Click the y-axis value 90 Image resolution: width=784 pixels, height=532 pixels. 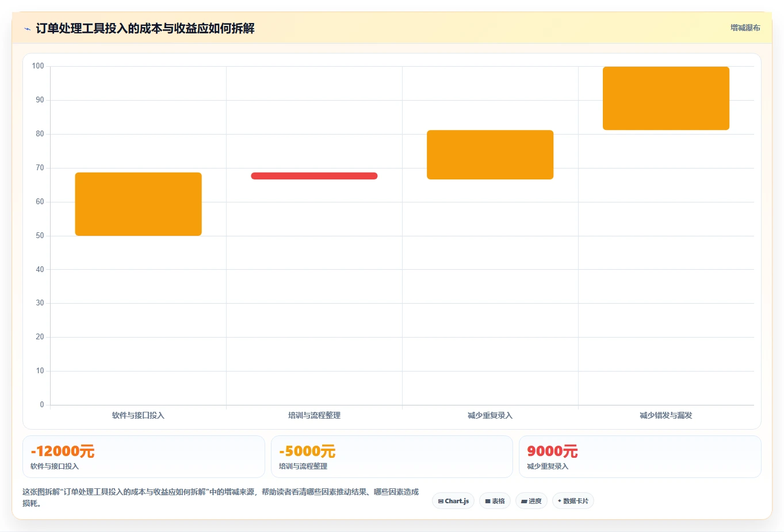point(40,100)
